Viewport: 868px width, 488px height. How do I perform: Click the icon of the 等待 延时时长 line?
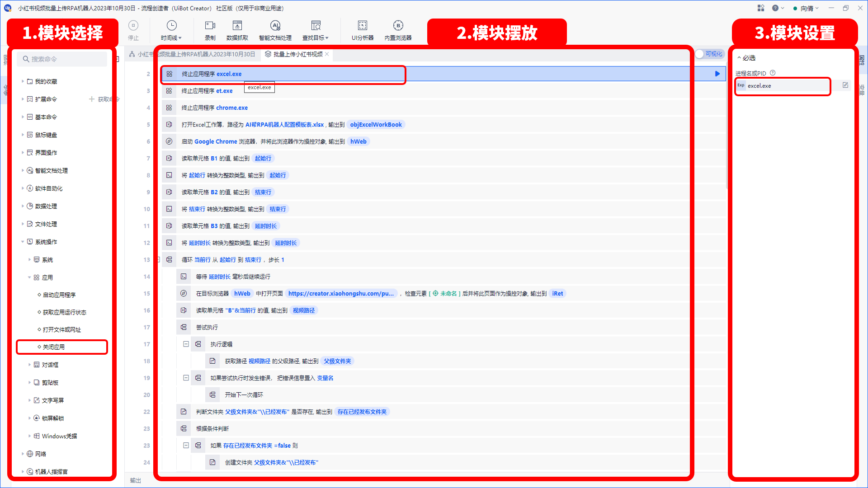point(184,277)
